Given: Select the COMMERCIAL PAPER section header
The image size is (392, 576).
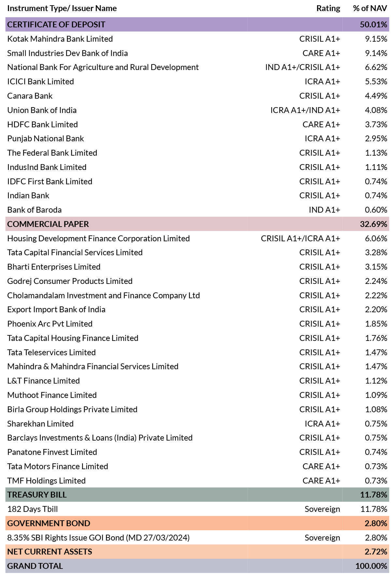Looking at the screenshot, I should 197,224.
